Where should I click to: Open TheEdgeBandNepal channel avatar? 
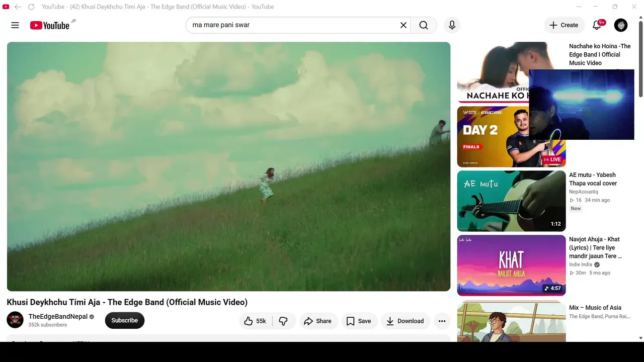(15, 320)
